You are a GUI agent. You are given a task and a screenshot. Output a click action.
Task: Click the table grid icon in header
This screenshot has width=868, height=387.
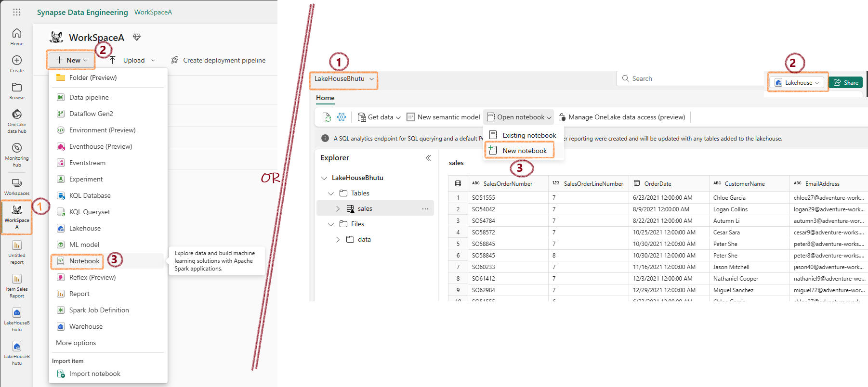(458, 183)
